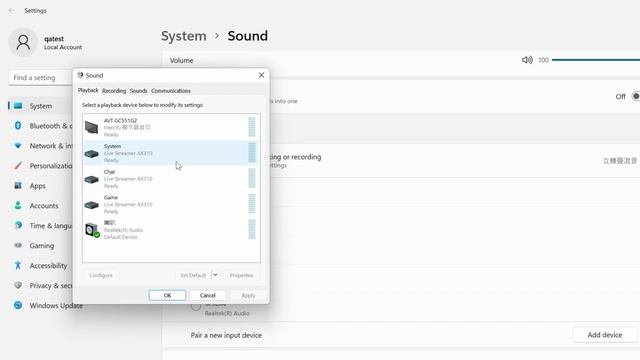
Task: Open the Communications tab
Action: tap(171, 91)
